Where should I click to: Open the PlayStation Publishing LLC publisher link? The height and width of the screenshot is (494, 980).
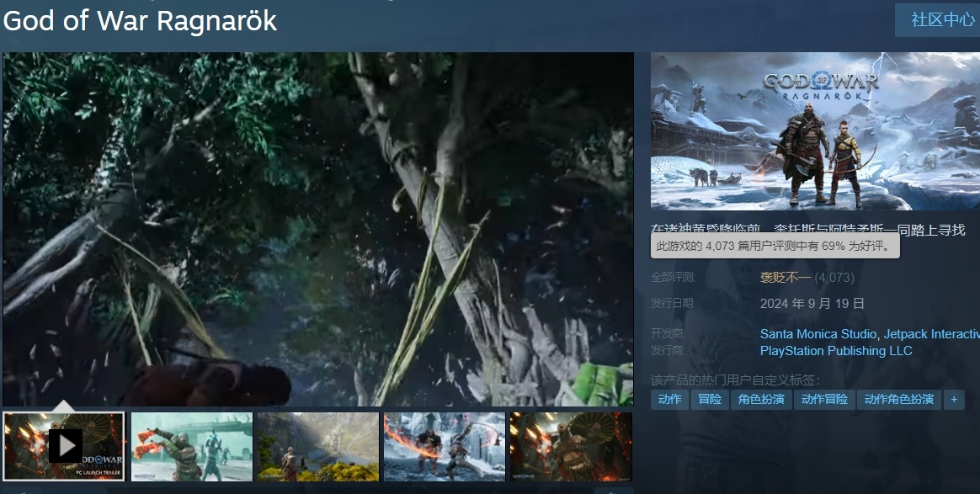coord(836,351)
